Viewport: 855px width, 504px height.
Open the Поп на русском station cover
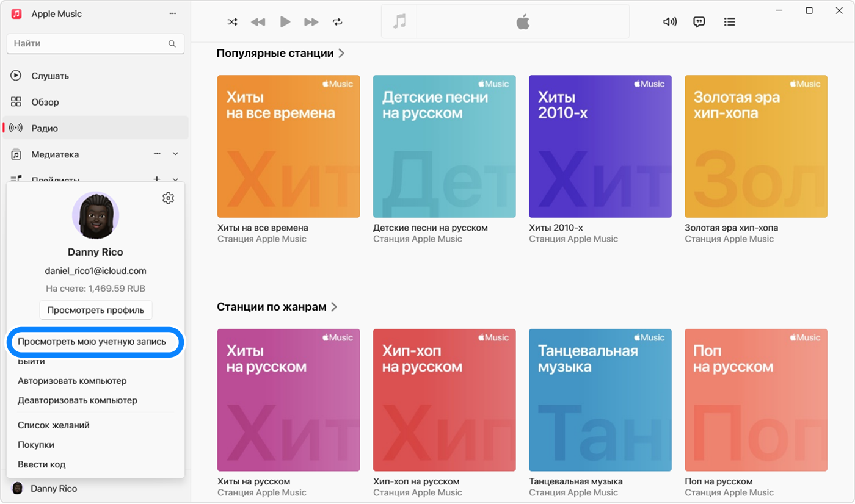756,400
